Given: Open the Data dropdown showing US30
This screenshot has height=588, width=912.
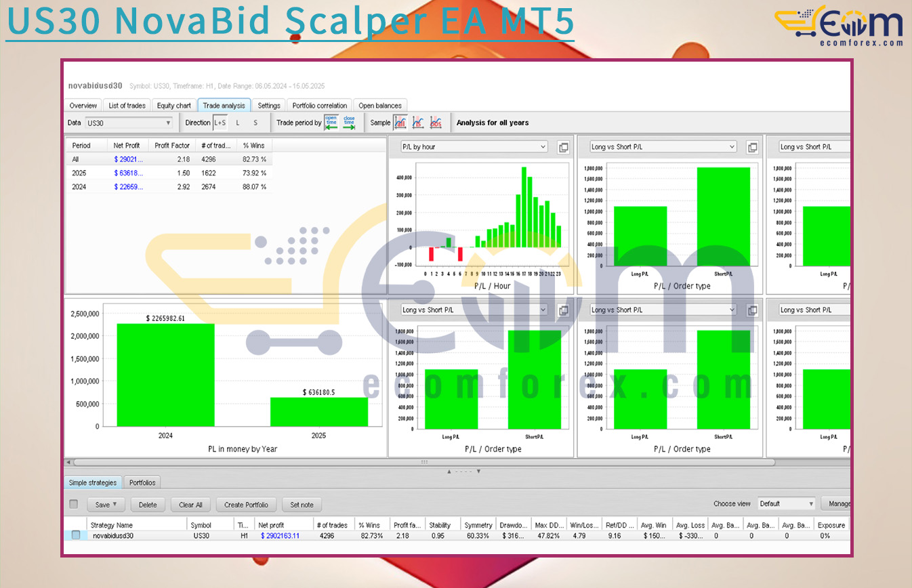Looking at the screenshot, I should coord(129,123).
